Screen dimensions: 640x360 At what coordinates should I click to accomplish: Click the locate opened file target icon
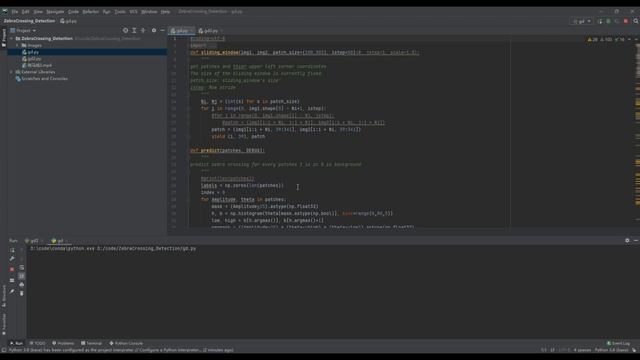pos(125,31)
